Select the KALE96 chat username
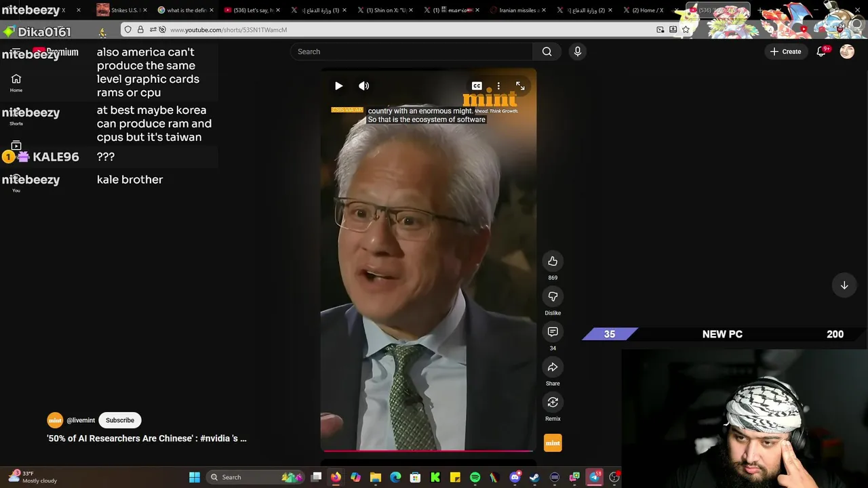 pyautogui.click(x=56, y=157)
